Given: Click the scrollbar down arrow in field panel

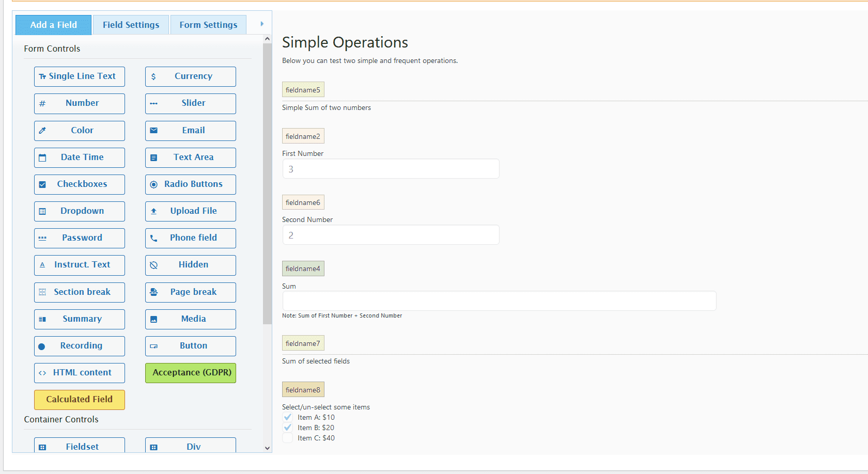Looking at the screenshot, I should (x=267, y=448).
